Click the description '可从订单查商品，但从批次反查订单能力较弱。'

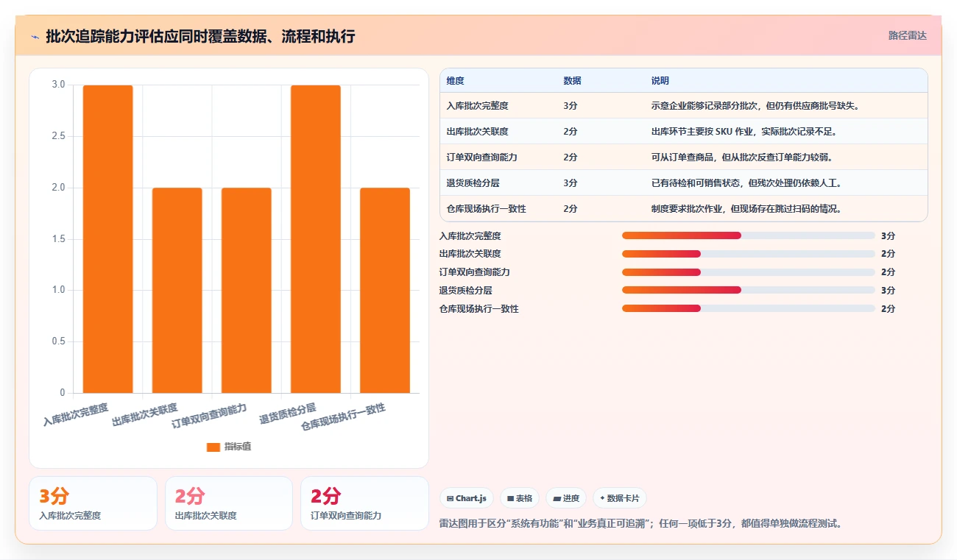click(742, 157)
